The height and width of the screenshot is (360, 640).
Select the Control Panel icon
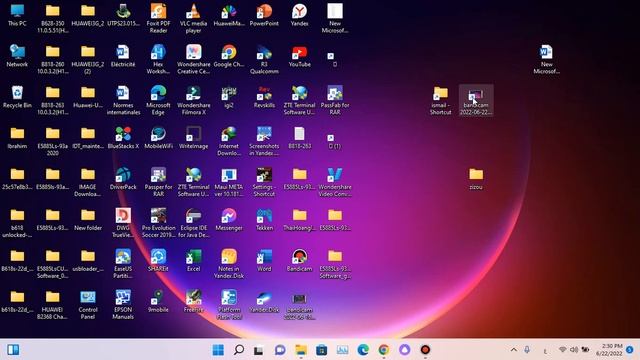(x=88, y=304)
